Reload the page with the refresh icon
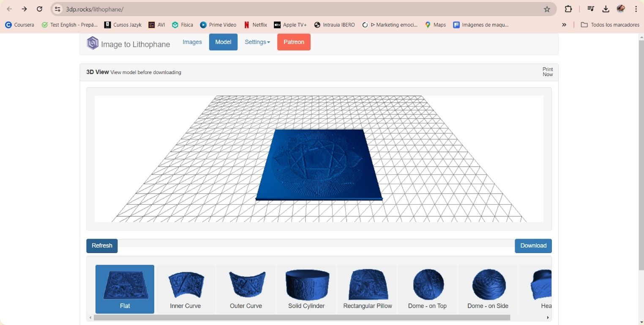This screenshot has height=325, width=644. point(39,9)
